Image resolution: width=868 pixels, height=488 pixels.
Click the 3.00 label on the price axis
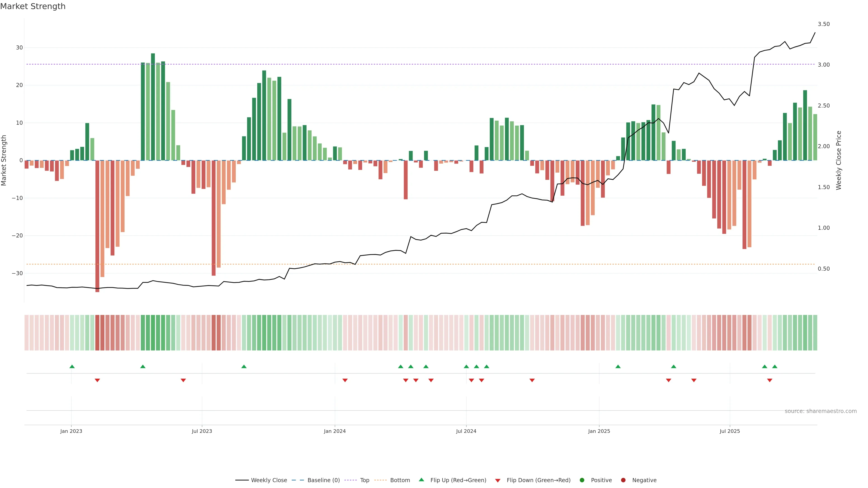coord(823,65)
